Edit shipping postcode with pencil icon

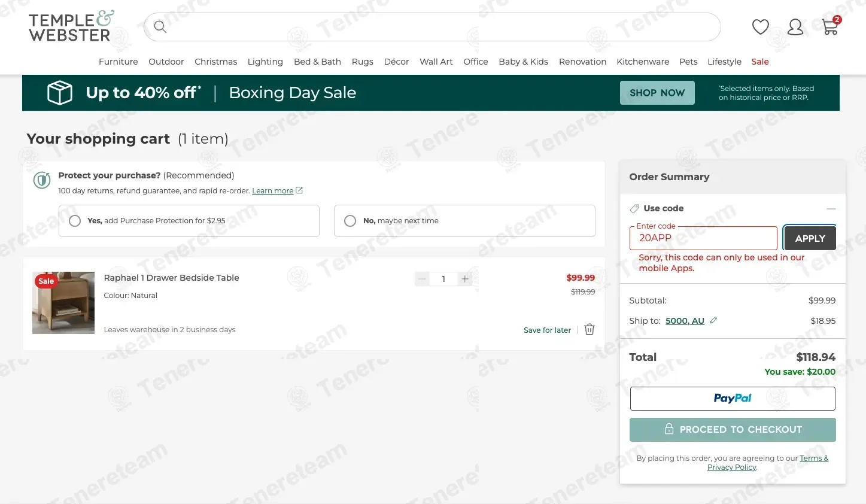click(x=713, y=321)
